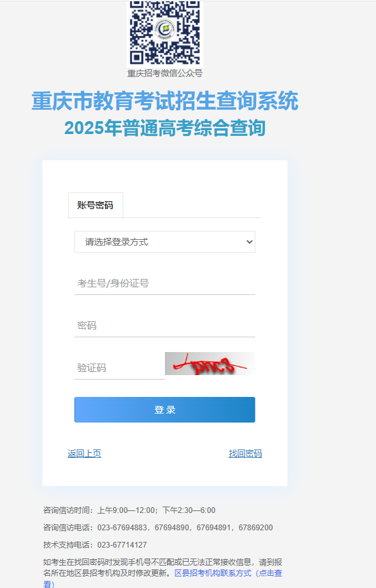Screen dimensions: 376x588
Task: Click the 技术支持电话 phone number line
Action: (95, 545)
